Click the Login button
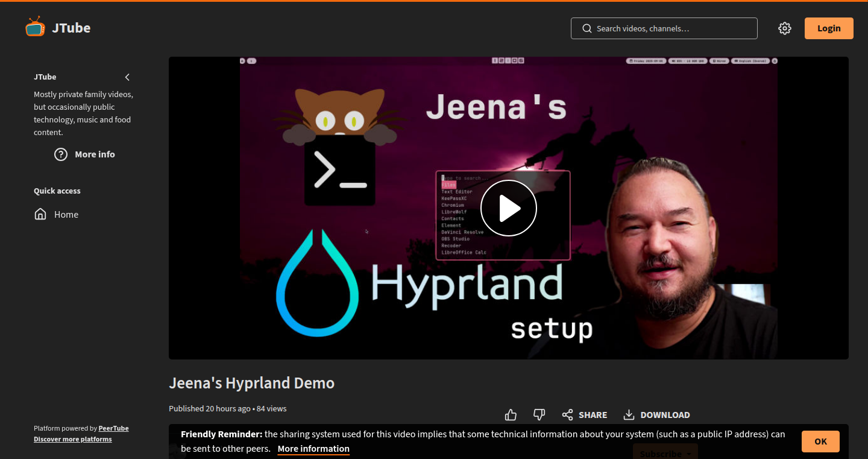 tap(829, 28)
